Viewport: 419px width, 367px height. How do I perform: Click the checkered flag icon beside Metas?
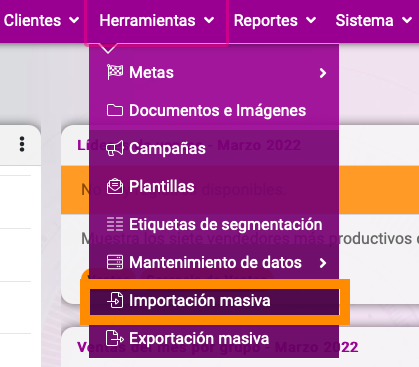tap(115, 72)
